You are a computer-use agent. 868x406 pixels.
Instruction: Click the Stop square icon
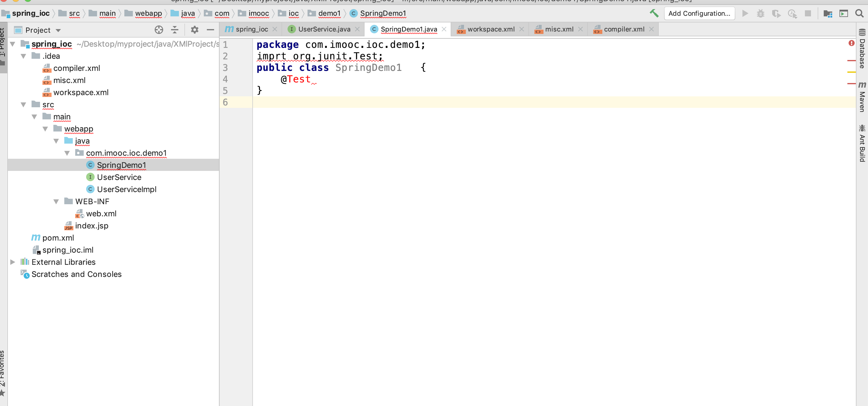(808, 13)
